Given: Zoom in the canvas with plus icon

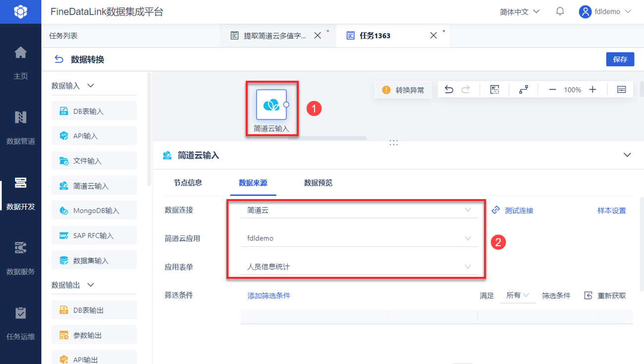Looking at the screenshot, I should (592, 90).
